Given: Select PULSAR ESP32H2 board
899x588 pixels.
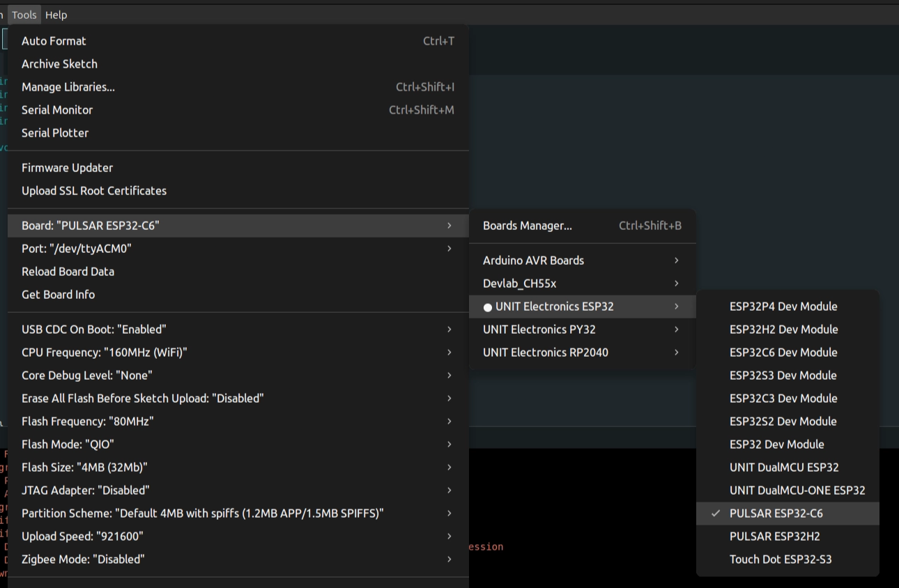Looking at the screenshot, I should pos(787,536).
